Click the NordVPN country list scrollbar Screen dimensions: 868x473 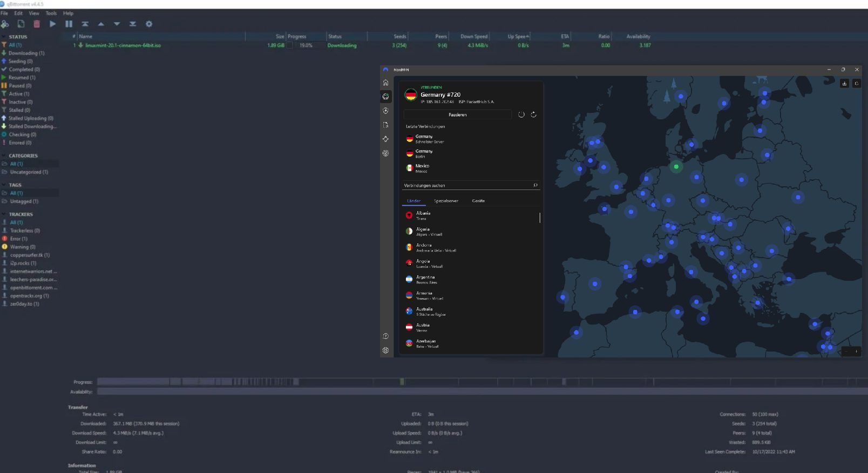pyautogui.click(x=540, y=218)
